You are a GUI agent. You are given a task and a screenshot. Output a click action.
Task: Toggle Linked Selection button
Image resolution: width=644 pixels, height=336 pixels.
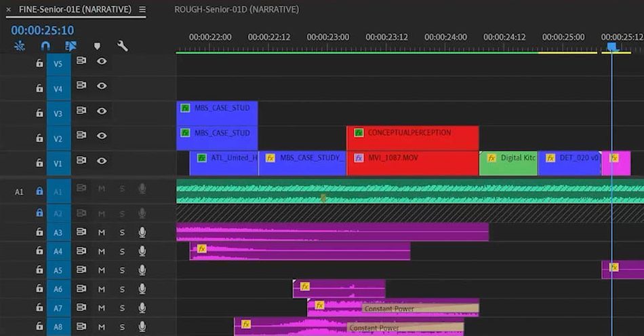click(71, 46)
